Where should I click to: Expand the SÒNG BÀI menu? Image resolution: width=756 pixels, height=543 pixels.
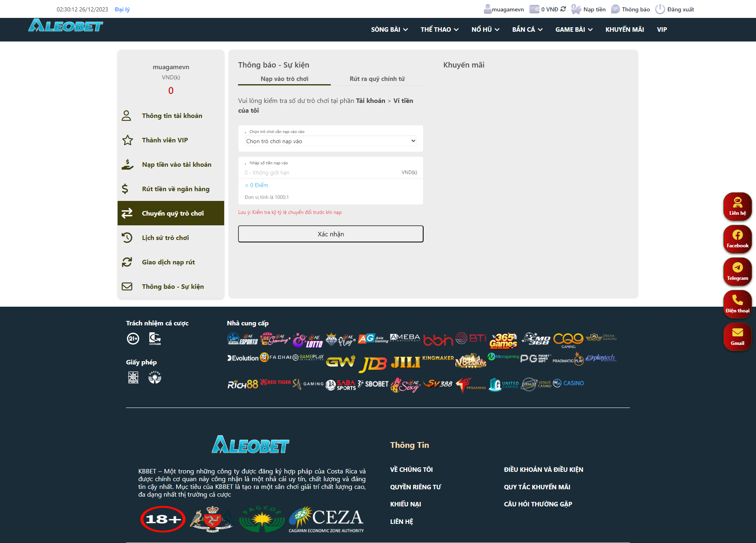[389, 29]
